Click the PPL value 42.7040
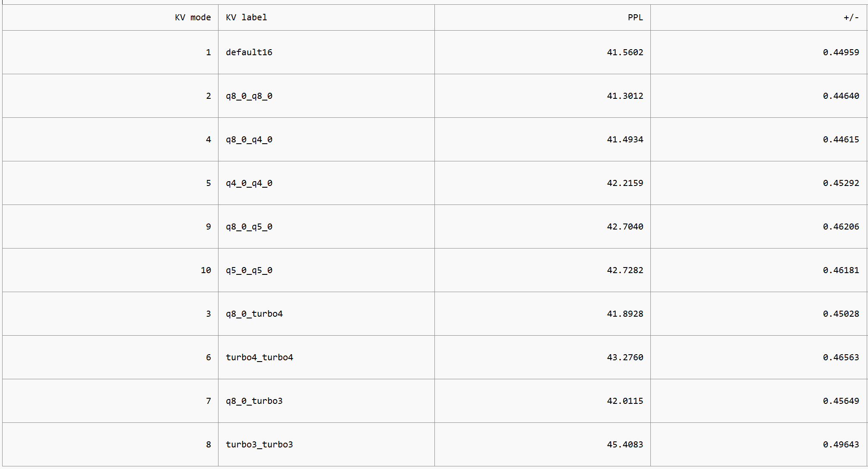868x469 pixels. (x=625, y=227)
